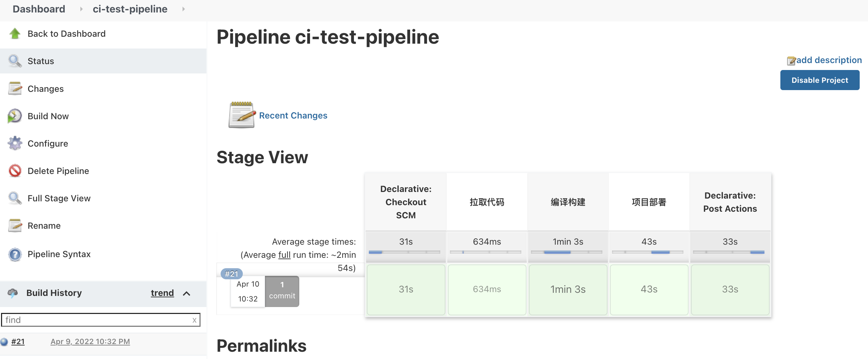Focus the build history find field
868x359 pixels.
coord(97,320)
